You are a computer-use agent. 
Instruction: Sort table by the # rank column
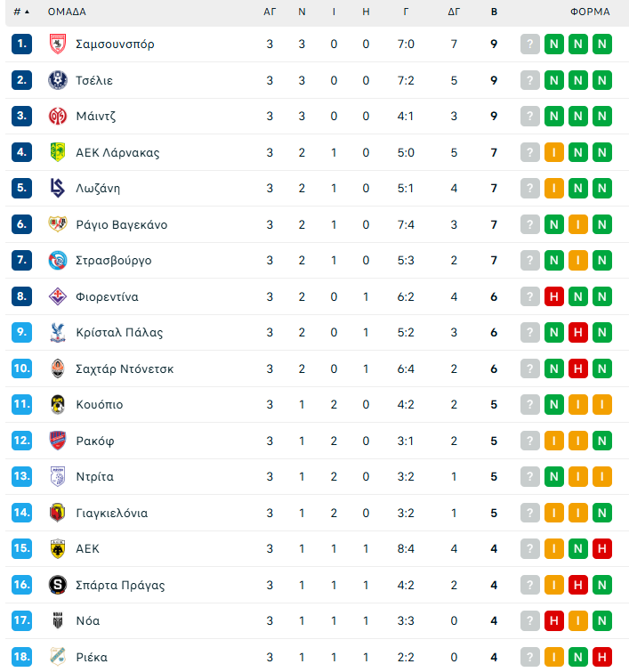coord(21,12)
